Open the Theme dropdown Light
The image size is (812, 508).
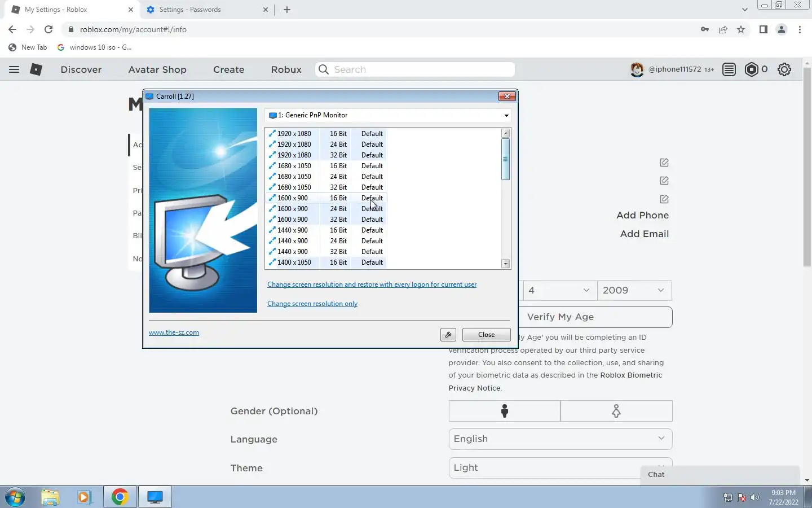pos(561,467)
